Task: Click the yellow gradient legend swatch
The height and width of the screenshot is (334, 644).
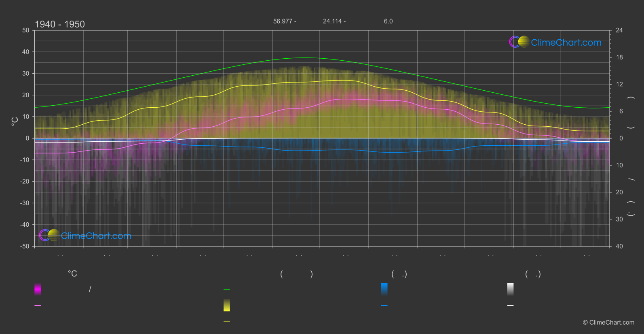Action: click(x=227, y=305)
